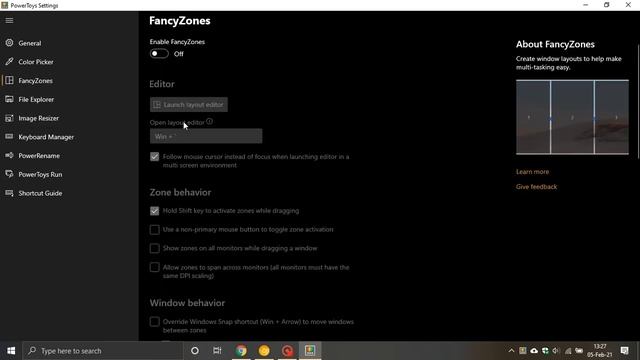Check Allow zones to span across monitors
Viewport: 640px width, 360px height.
[154, 267]
